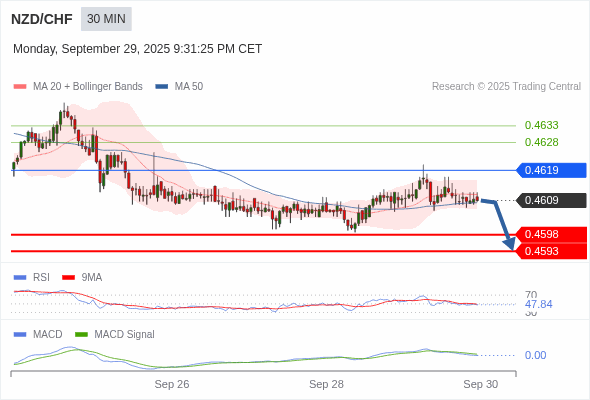Screen dimensions: 590x400
Task: Click the Sep 28 date axis label
Action: [326, 384]
